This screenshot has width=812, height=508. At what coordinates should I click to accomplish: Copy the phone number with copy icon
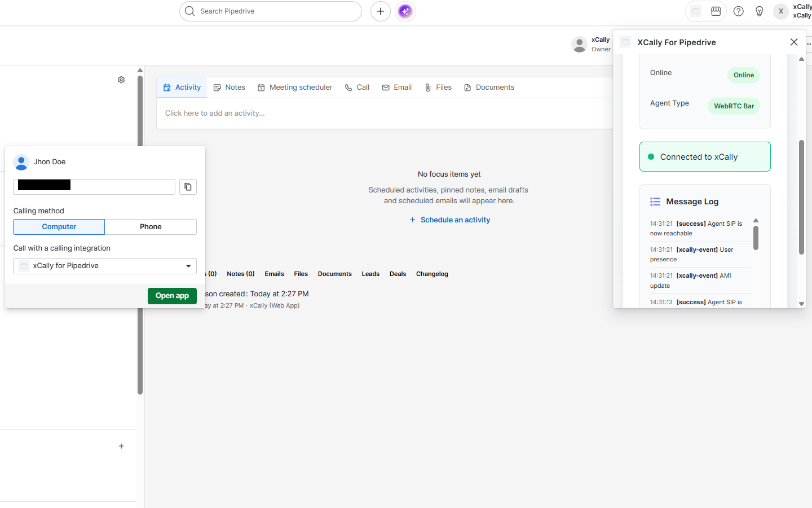[x=188, y=187]
